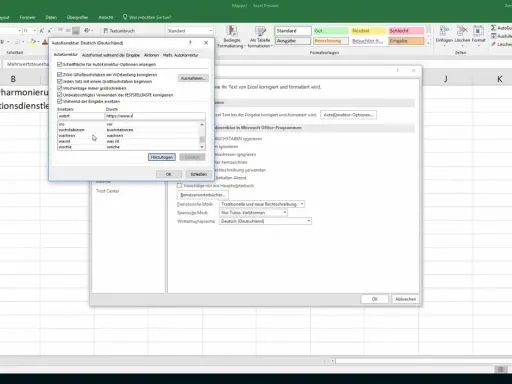This screenshot has height=384, width=512.
Task: Click OK in the AutoKorrektur dialog
Action: pyautogui.click(x=169, y=174)
